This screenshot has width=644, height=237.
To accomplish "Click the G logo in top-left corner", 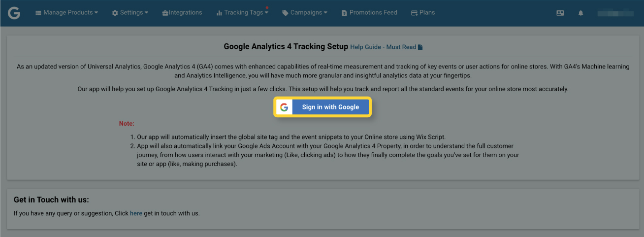I will [x=14, y=13].
